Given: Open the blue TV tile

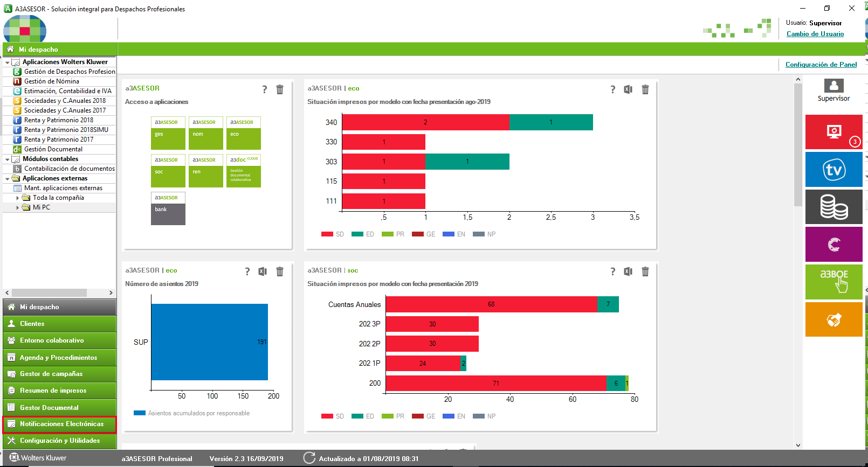Looking at the screenshot, I should (834, 170).
